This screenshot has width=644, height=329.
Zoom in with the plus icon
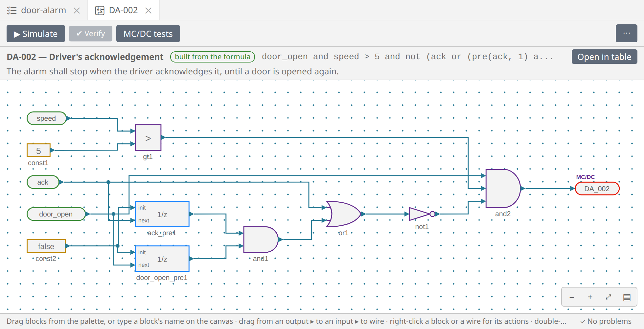590,297
